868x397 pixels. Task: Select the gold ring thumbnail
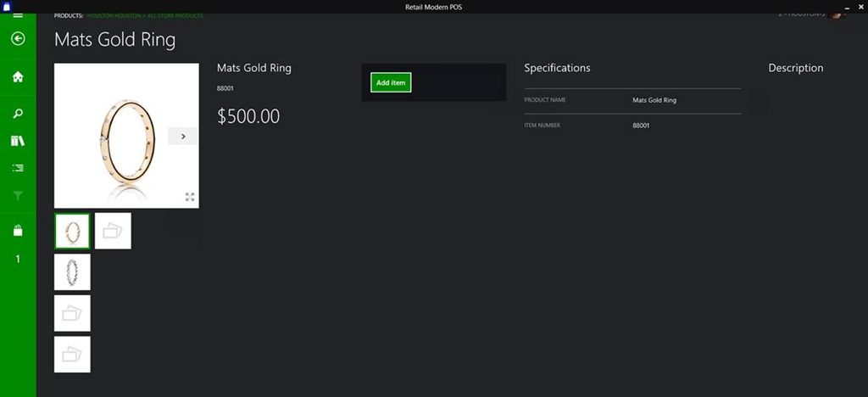point(72,231)
